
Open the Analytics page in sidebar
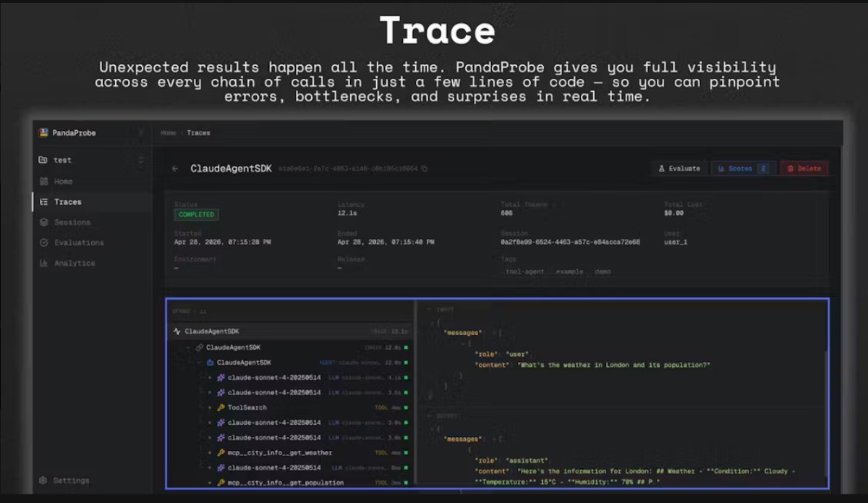pyautogui.click(x=92, y=263)
